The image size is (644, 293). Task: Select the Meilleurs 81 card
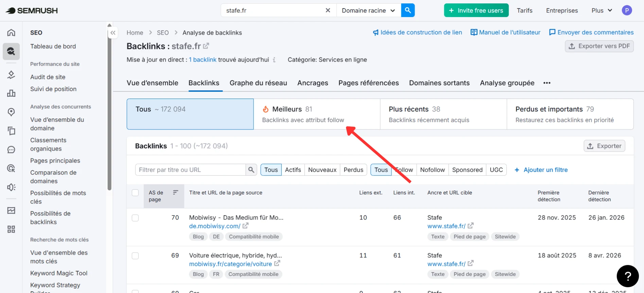[x=317, y=114]
